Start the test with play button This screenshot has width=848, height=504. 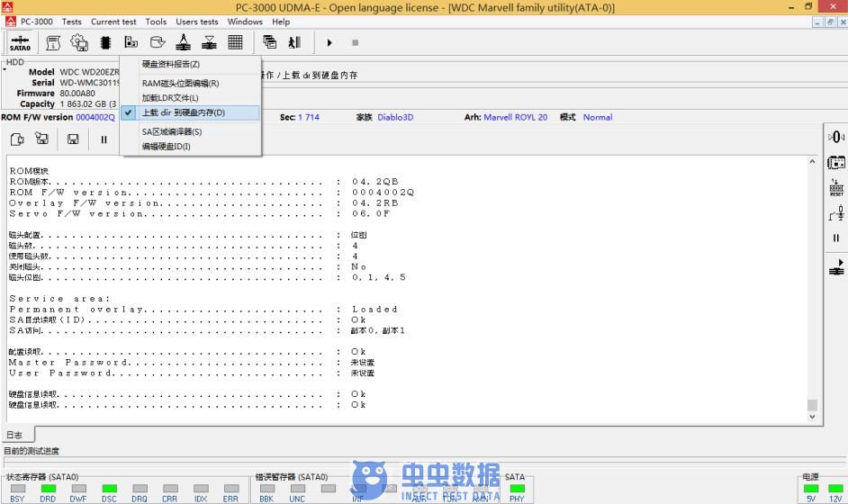click(329, 42)
